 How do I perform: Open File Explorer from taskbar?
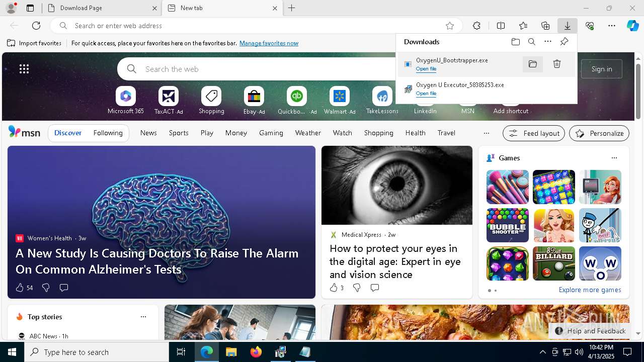[x=231, y=352]
